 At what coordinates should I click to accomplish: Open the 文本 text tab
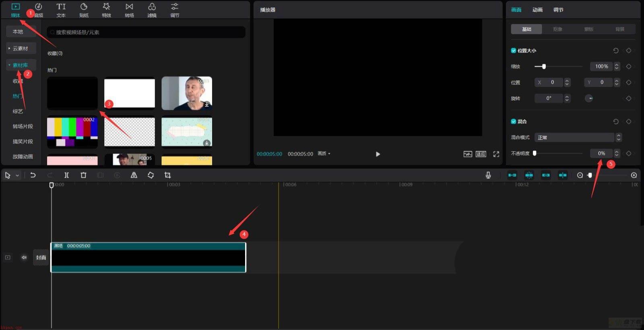(x=61, y=10)
